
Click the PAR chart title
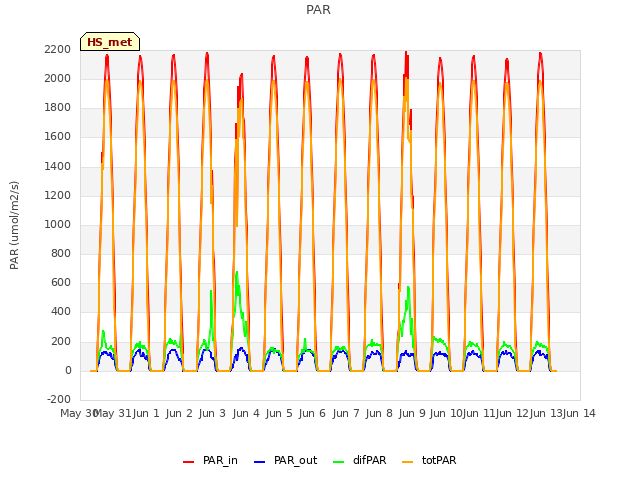tap(318, 9)
